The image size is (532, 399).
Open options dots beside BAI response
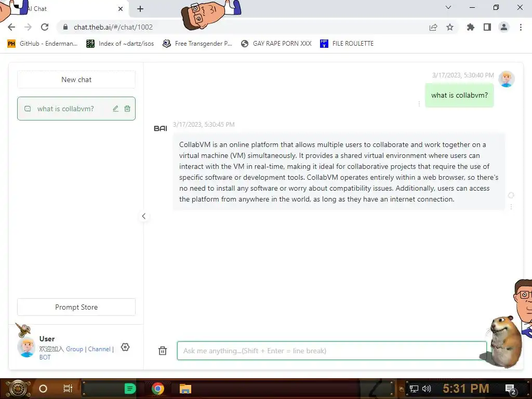[x=511, y=207]
